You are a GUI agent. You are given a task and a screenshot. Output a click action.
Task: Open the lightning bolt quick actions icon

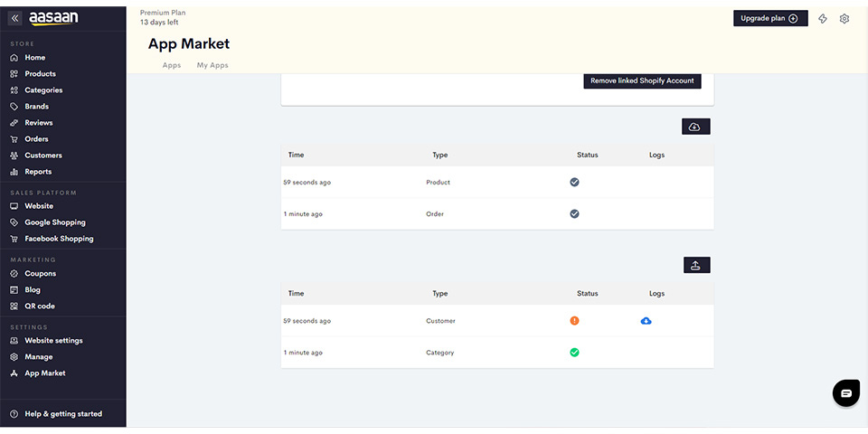pos(823,19)
